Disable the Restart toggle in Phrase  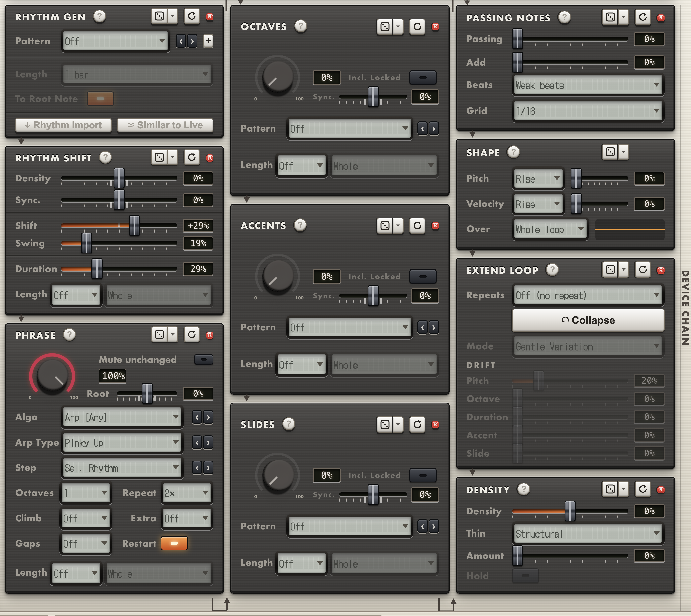[174, 543]
